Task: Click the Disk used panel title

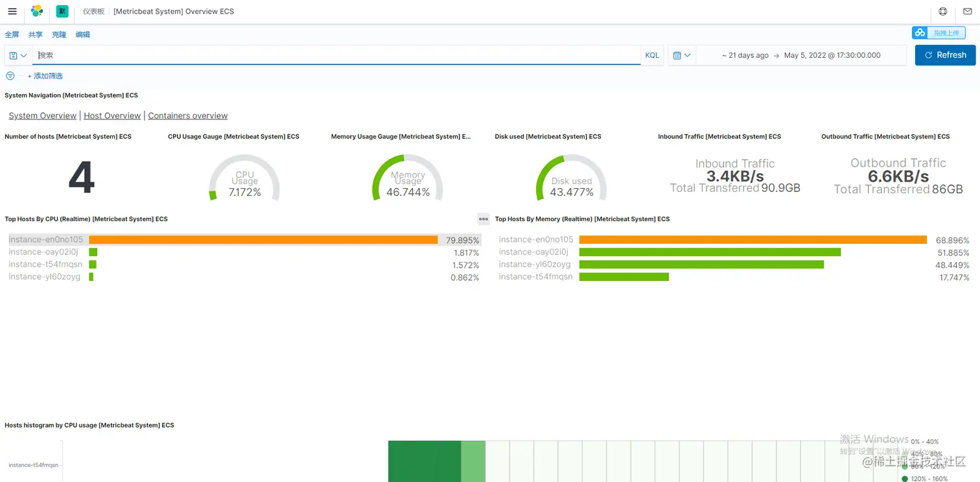Action: 548,136
